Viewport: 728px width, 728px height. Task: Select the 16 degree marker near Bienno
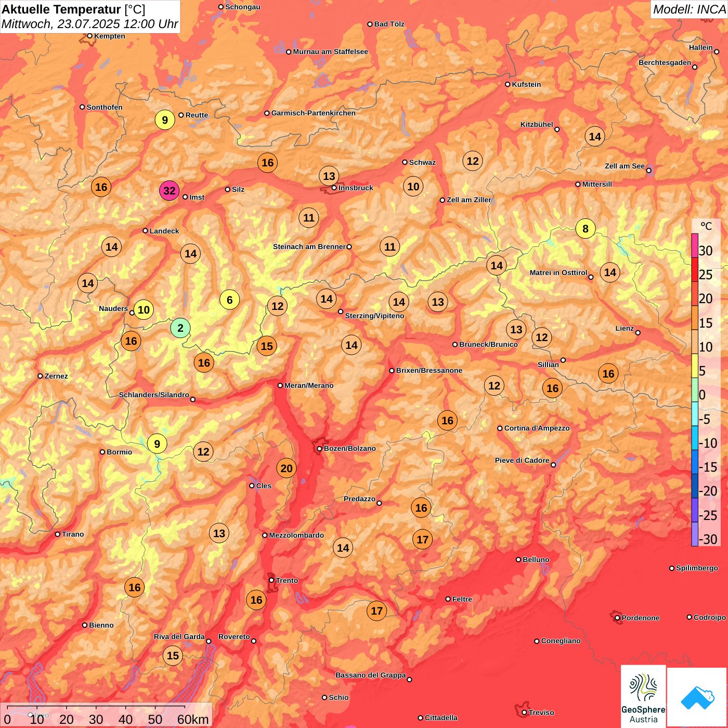click(135, 588)
